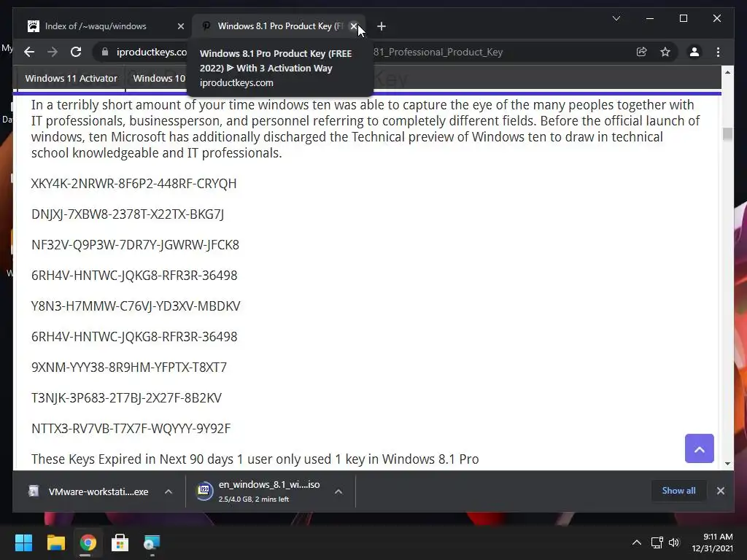Show hidden system tray icons
Viewport: 747px width, 560px height.
click(x=636, y=542)
